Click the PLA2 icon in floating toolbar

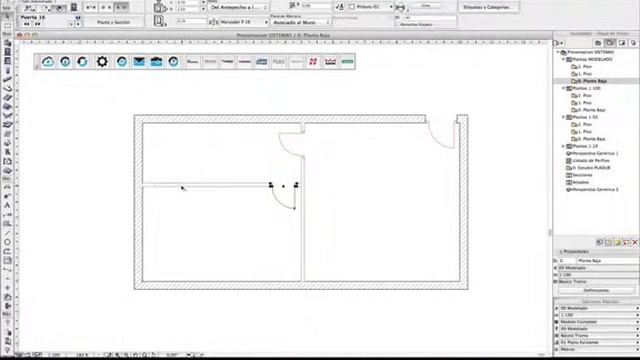pyautogui.click(x=279, y=62)
